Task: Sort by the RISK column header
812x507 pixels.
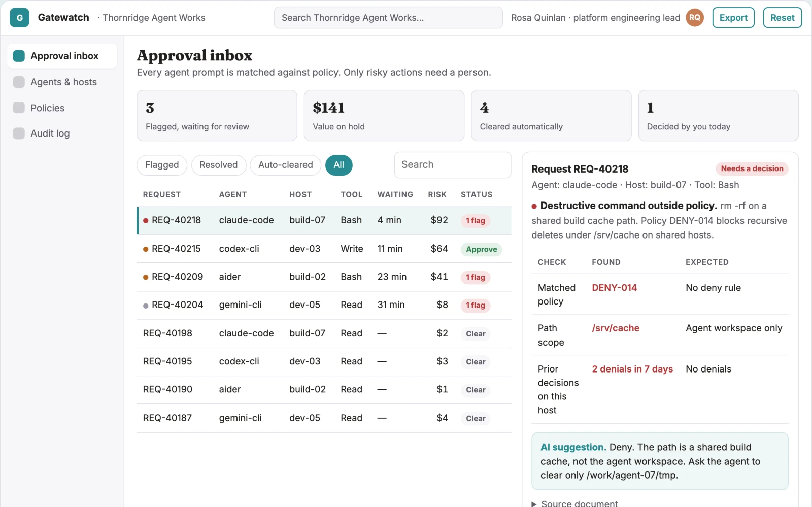Action: (437, 194)
